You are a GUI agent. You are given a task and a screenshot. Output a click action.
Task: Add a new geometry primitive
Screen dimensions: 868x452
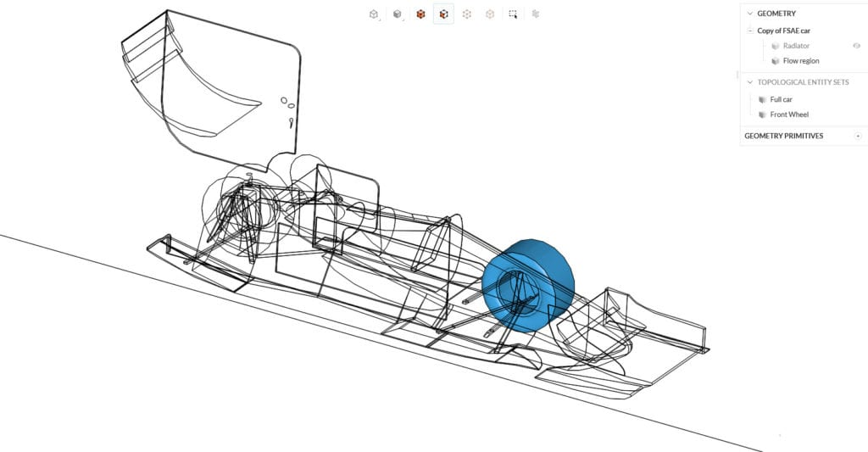(x=858, y=136)
